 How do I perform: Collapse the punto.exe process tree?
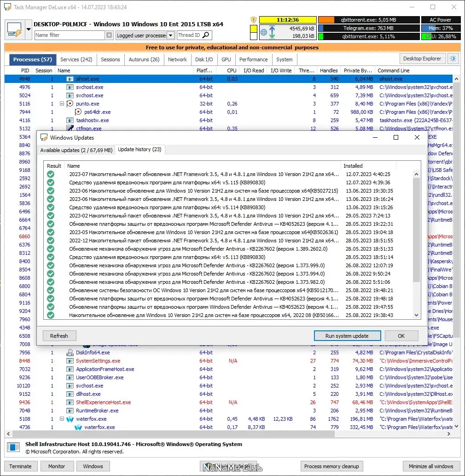pos(62,104)
